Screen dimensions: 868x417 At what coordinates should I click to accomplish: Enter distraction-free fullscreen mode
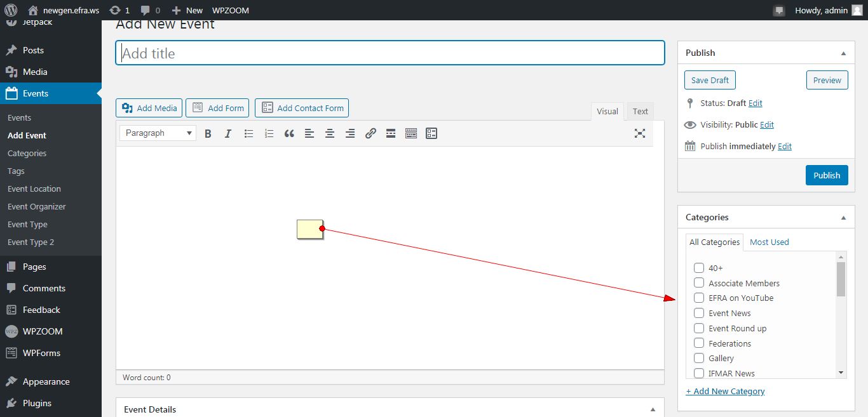[x=640, y=133]
